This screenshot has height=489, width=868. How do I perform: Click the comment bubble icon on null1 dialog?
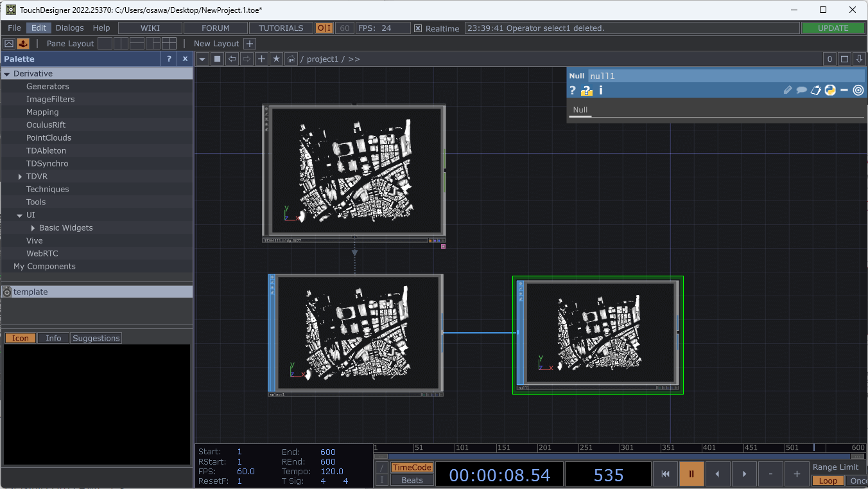[x=801, y=90]
